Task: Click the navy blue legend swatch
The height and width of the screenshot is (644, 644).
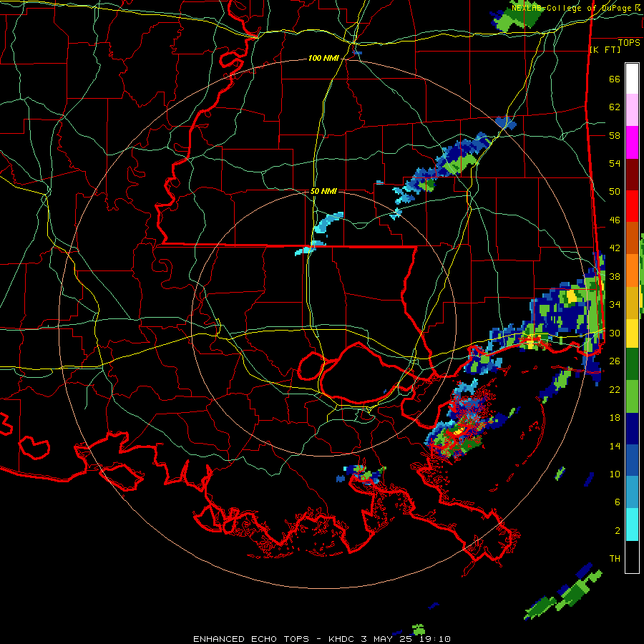Action: pos(632,429)
